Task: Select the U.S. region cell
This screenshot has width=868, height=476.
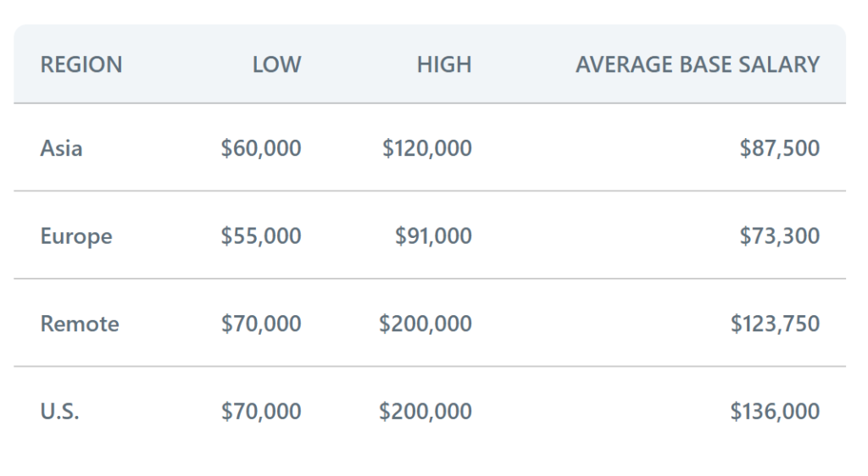Action: 60,412
